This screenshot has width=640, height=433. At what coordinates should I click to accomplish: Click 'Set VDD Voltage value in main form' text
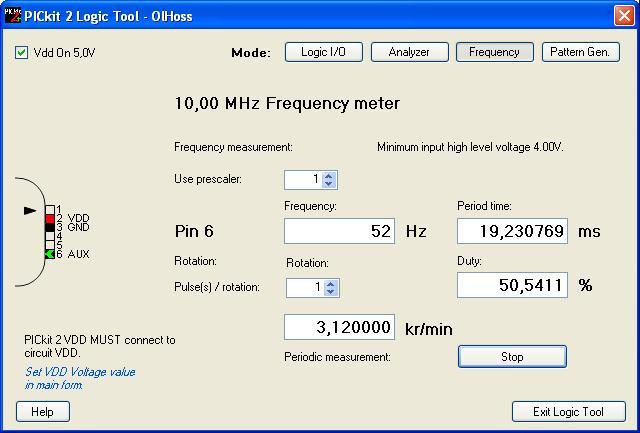pyautogui.click(x=80, y=378)
